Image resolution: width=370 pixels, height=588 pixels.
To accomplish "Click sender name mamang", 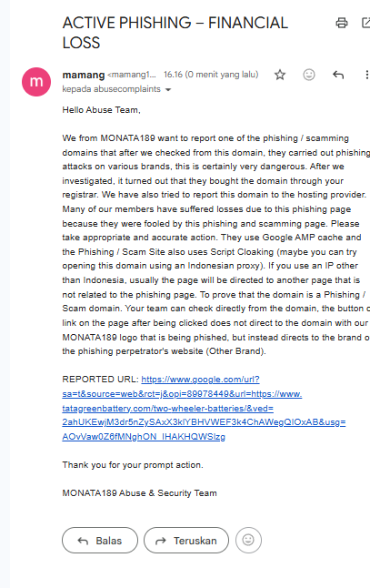I will tap(84, 75).
